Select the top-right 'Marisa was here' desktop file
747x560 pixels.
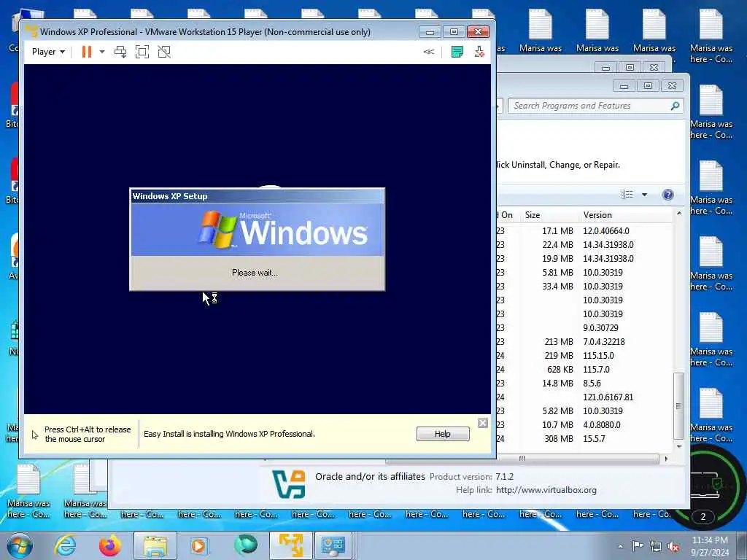711,36
